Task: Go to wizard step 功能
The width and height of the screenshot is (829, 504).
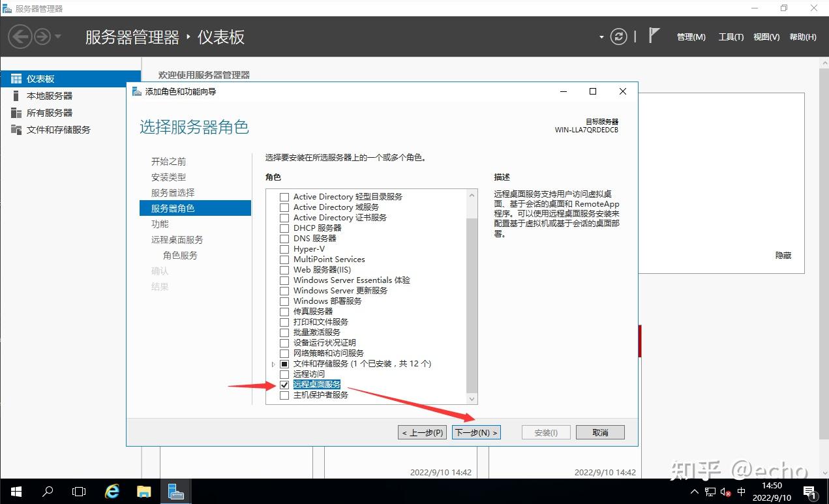Action: (x=160, y=224)
